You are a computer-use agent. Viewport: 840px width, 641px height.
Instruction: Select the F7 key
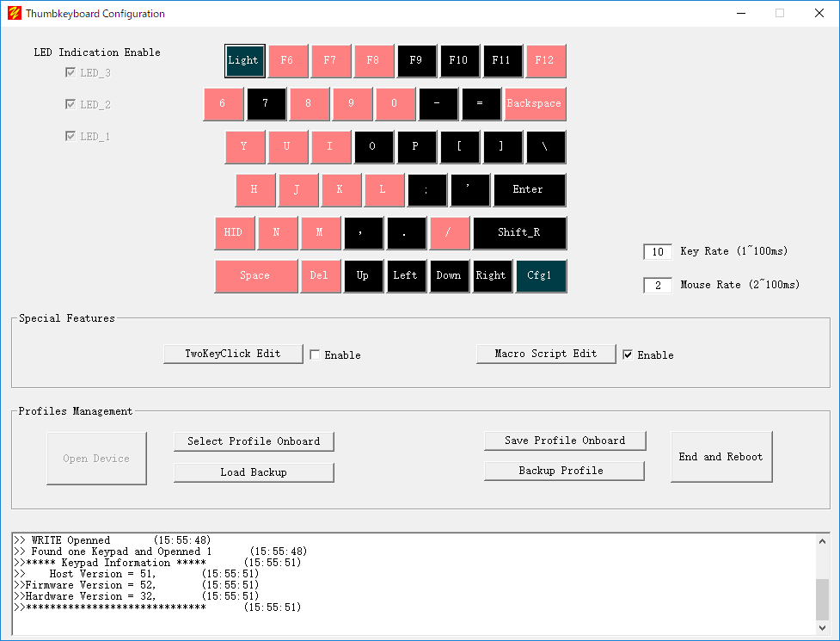330,60
